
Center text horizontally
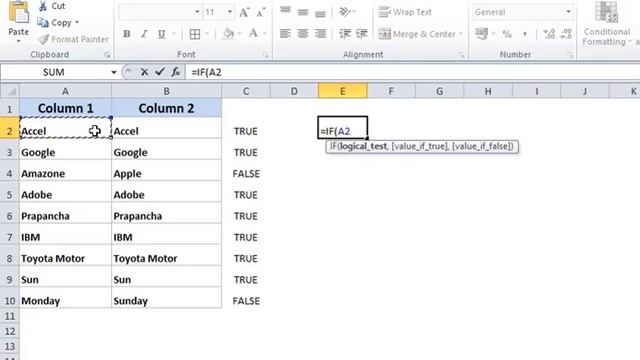click(x=303, y=33)
